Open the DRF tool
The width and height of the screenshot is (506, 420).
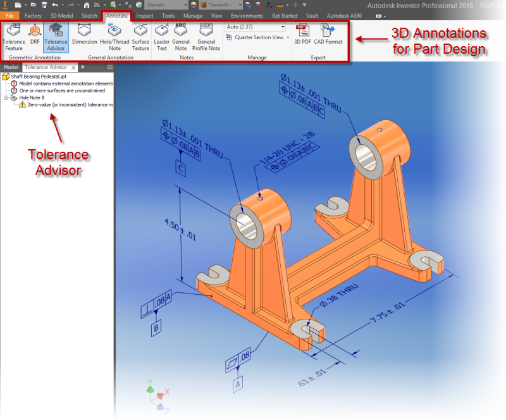point(35,36)
